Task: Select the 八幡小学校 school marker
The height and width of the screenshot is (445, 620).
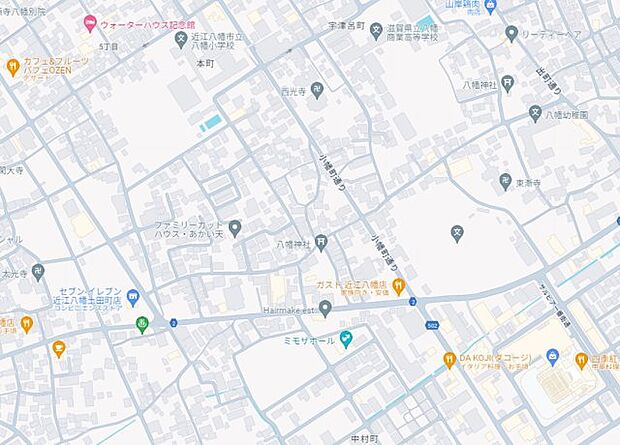Action: (181, 40)
